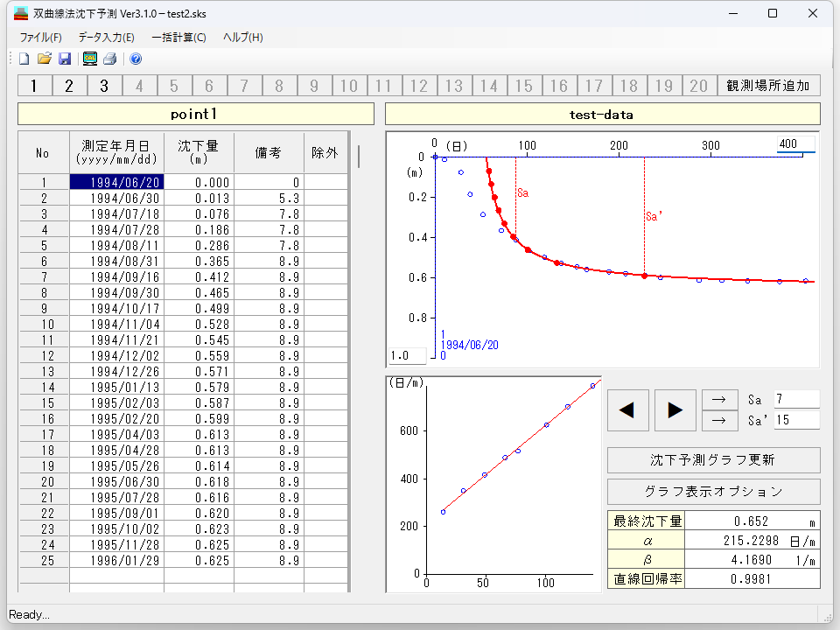Click settlement value 0.186
840x630 pixels.
click(x=199, y=229)
